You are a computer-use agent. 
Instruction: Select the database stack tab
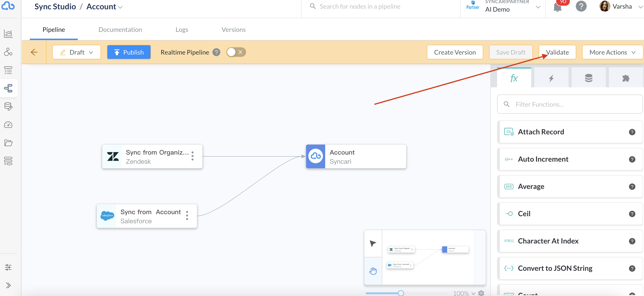[589, 78]
